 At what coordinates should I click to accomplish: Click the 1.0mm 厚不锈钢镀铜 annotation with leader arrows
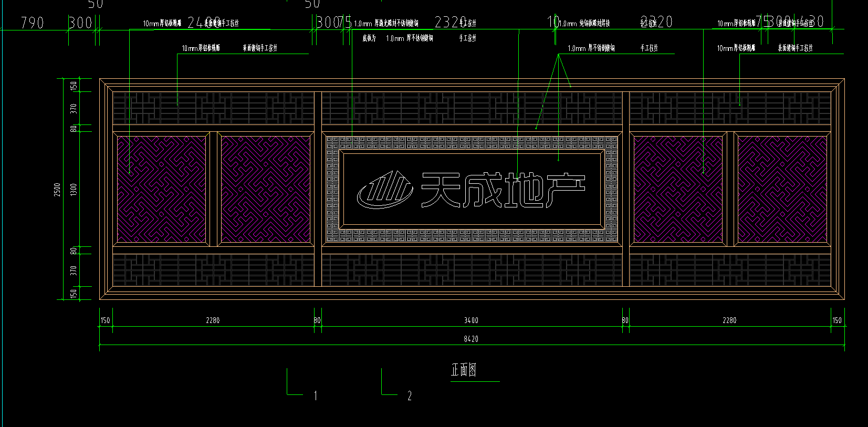(x=591, y=48)
